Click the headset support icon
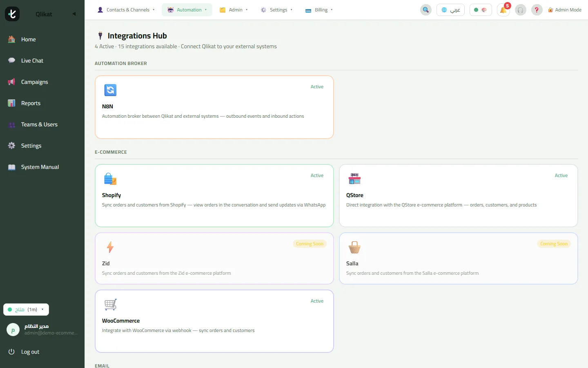Viewport: 588px width, 368px height. coord(521,10)
